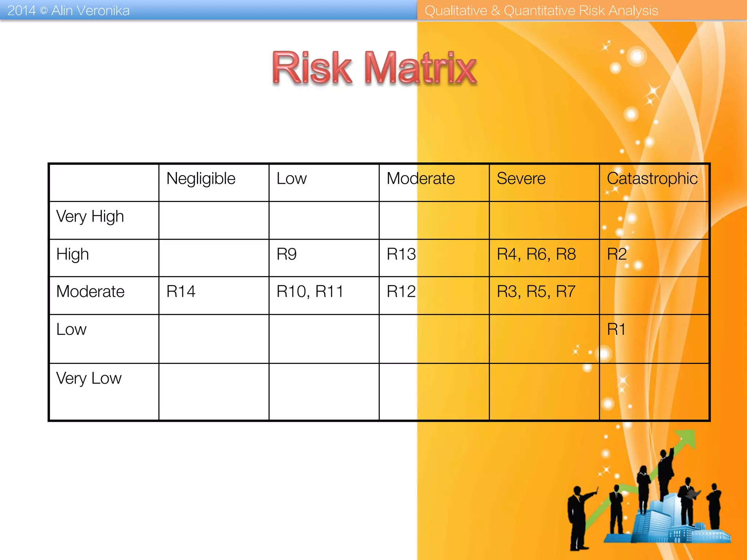Select the 'R1' cell
747x560 pixels.
click(654, 339)
